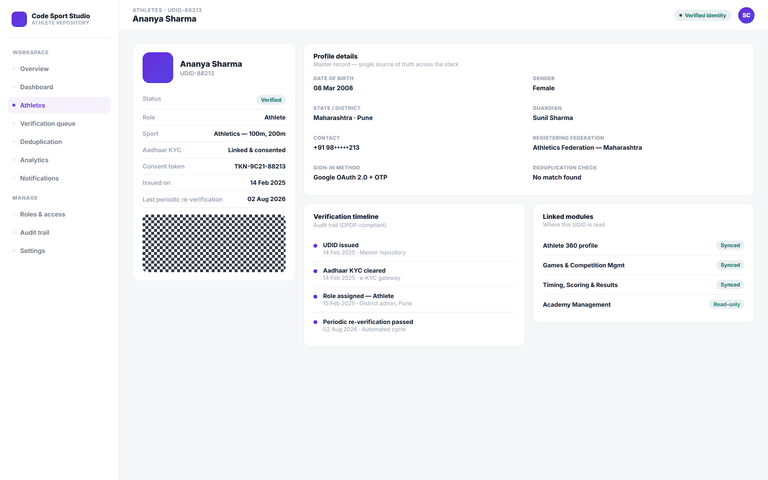Select the Academy Management module

pos(643,304)
